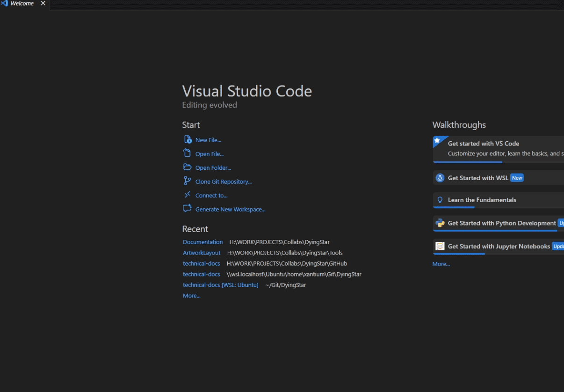The width and height of the screenshot is (564, 392).
Task: Click the WSL penguin icon
Action: pyautogui.click(x=440, y=178)
